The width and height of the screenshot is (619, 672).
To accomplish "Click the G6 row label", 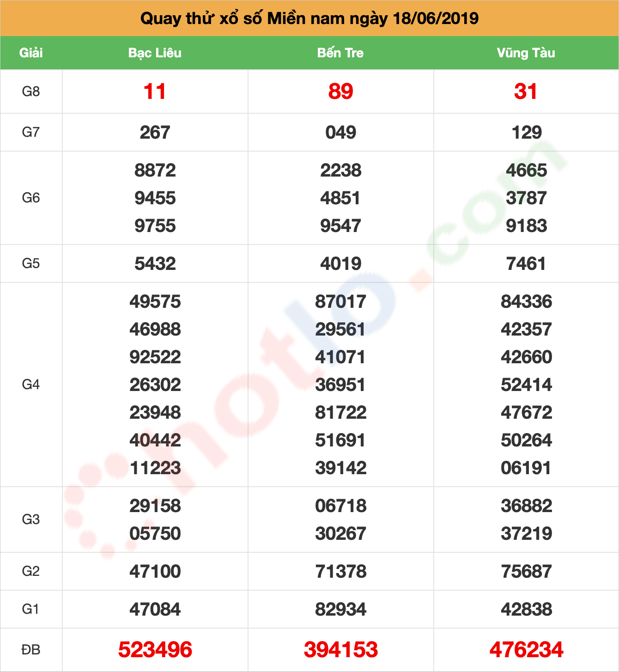I will pos(31,198).
